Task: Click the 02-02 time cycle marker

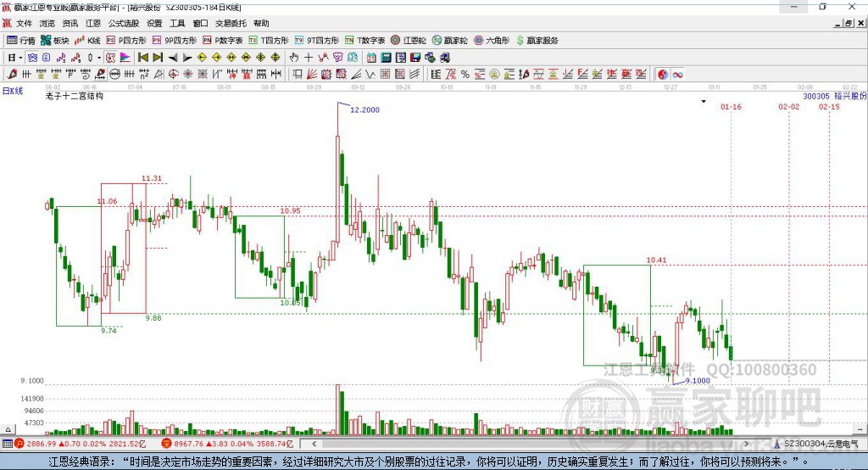Action: point(789,107)
